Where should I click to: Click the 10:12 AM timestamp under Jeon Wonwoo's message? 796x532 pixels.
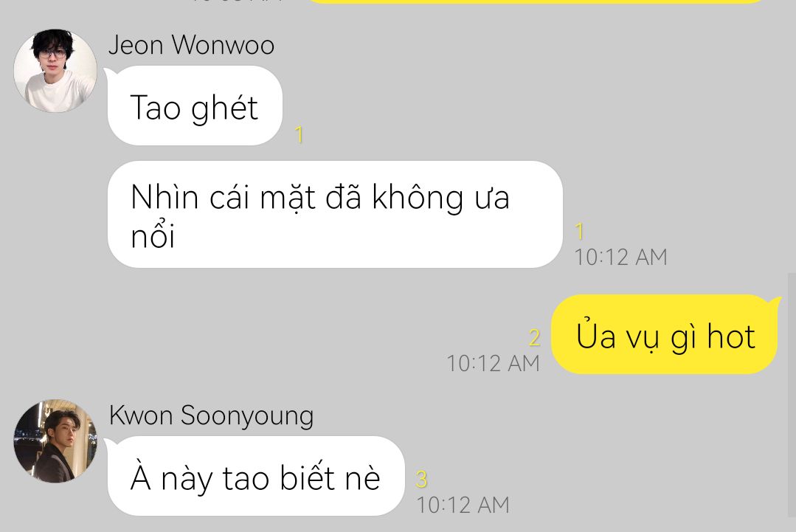[620, 258]
